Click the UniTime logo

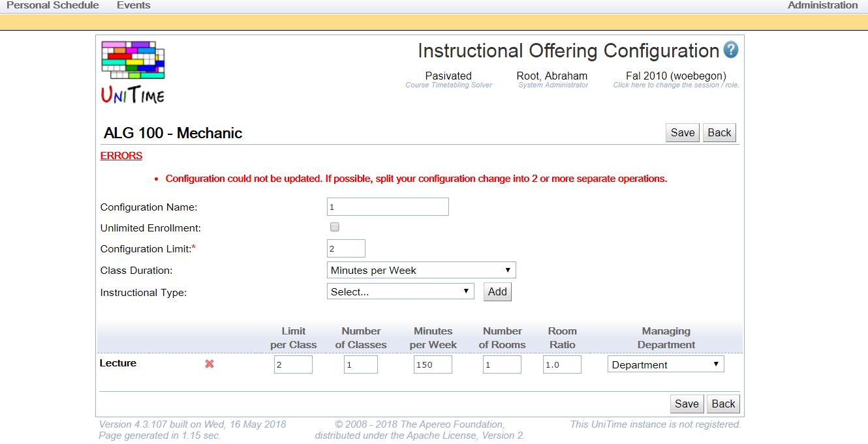pyautogui.click(x=132, y=70)
